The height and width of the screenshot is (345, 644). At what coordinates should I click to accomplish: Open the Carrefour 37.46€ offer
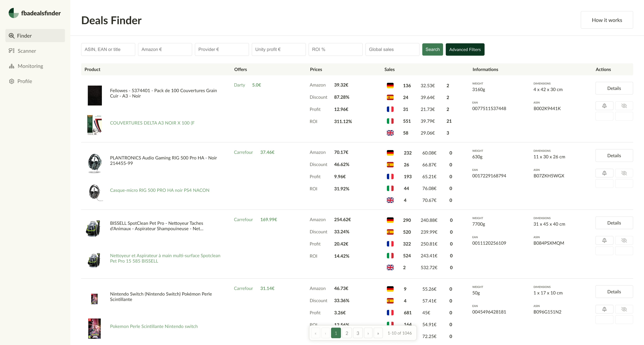click(x=254, y=152)
